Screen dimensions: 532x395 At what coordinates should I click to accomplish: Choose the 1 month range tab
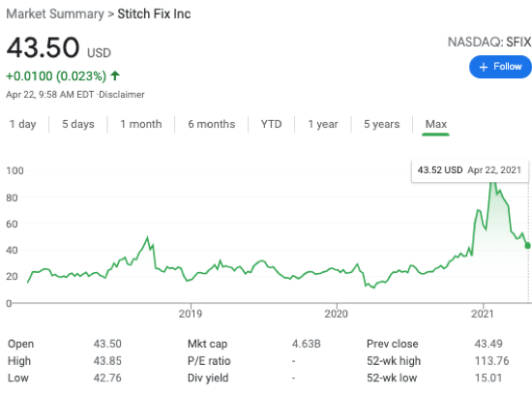(141, 124)
